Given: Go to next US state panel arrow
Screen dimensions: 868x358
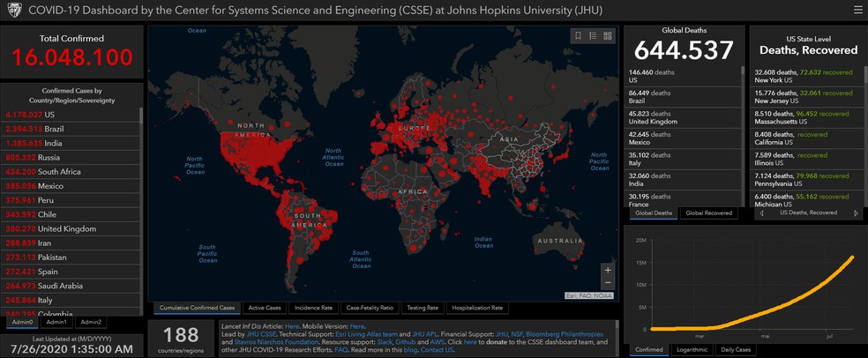Looking at the screenshot, I should point(857,213).
